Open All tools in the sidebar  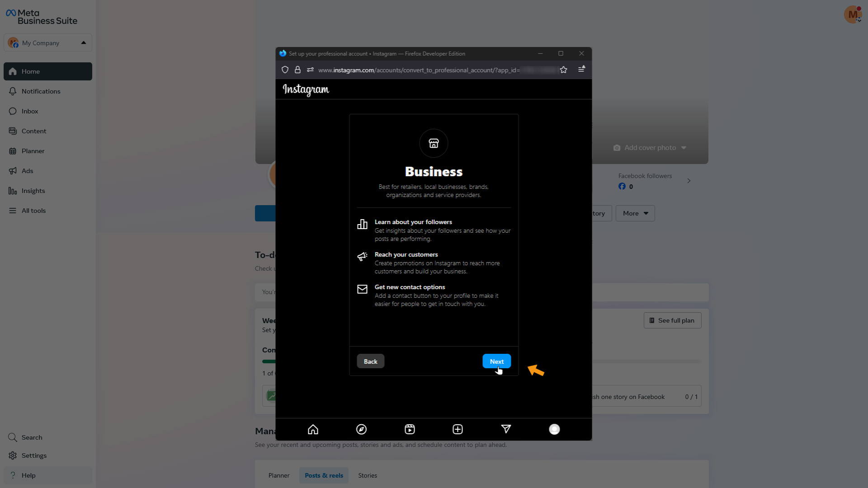pos(48,211)
